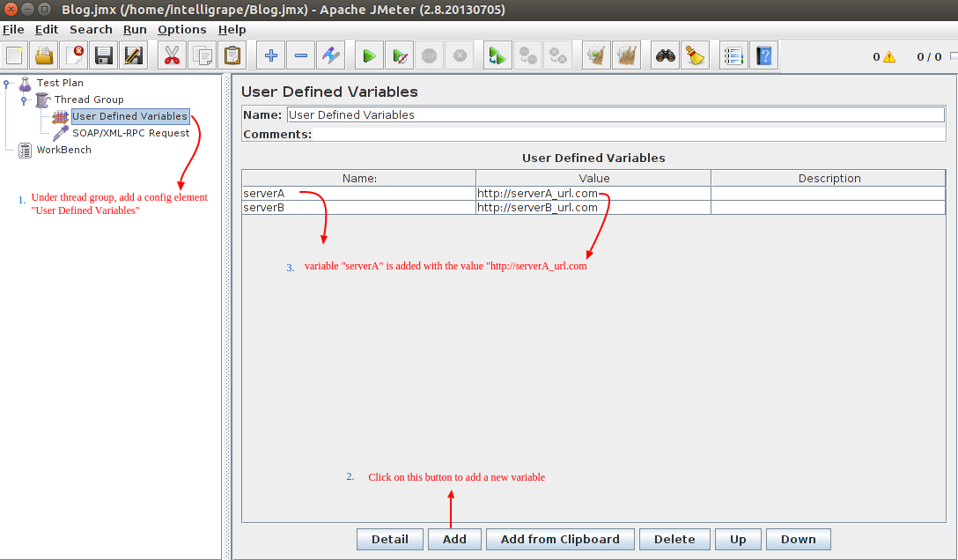This screenshot has width=958, height=560.
Task: Open the Function Helper dialog icon
Action: coord(733,56)
